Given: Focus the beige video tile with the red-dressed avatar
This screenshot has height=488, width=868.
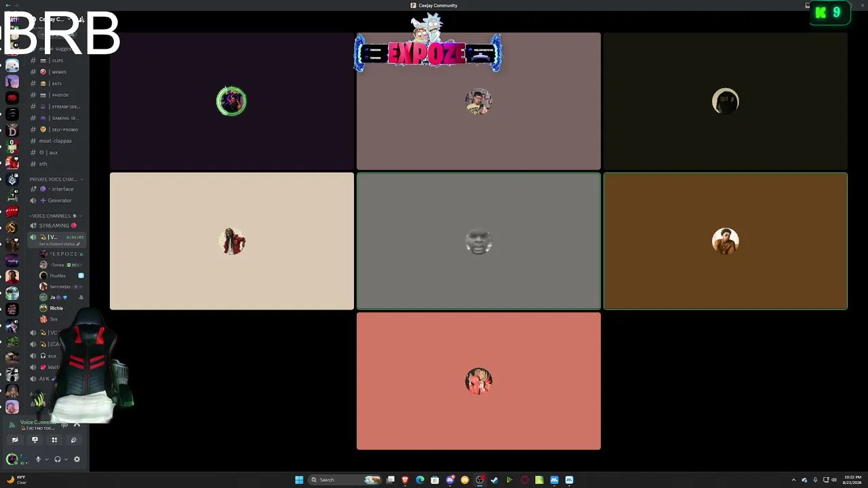Looking at the screenshot, I should 232,241.
